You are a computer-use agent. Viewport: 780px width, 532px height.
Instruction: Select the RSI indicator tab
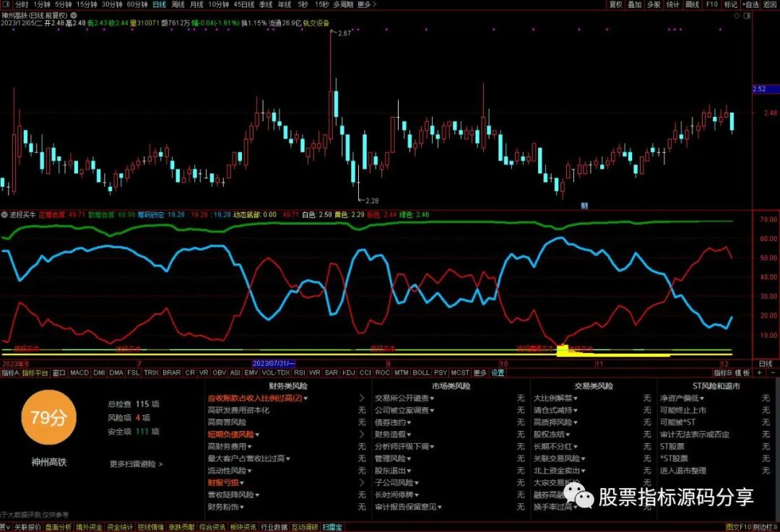point(300,372)
